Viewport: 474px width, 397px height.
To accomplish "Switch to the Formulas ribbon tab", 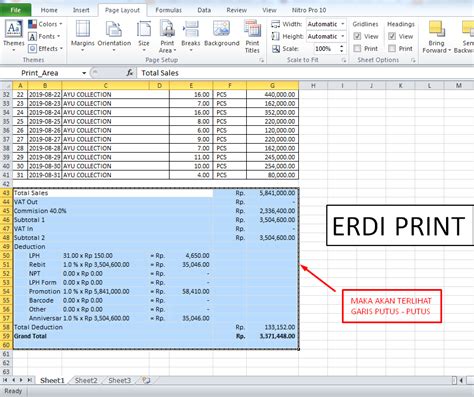I will (168, 10).
